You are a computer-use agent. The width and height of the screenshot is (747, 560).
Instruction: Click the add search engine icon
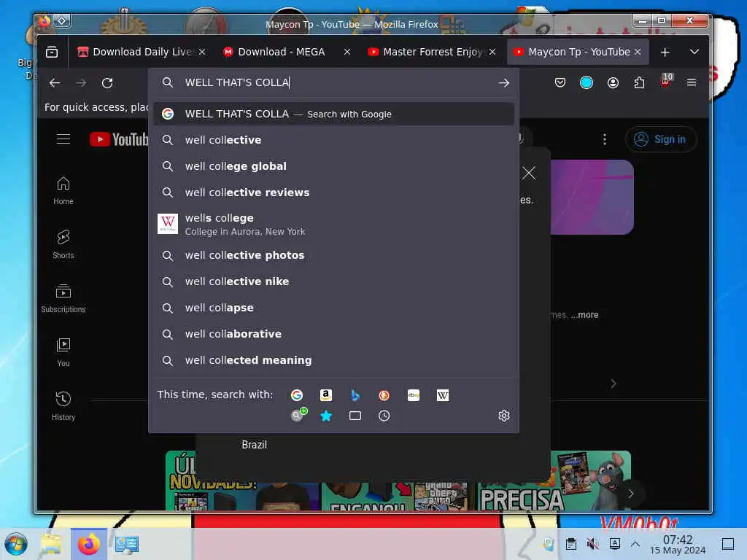[298, 415]
